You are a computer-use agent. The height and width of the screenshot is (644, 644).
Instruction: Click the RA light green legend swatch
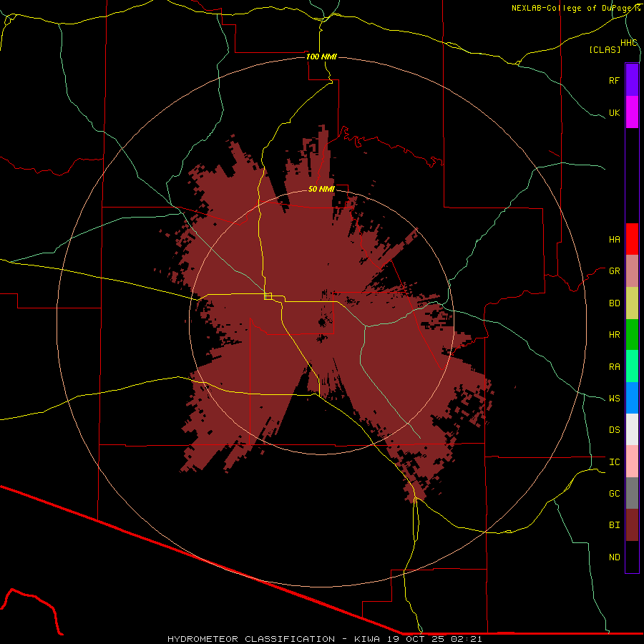pyautogui.click(x=632, y=366)
